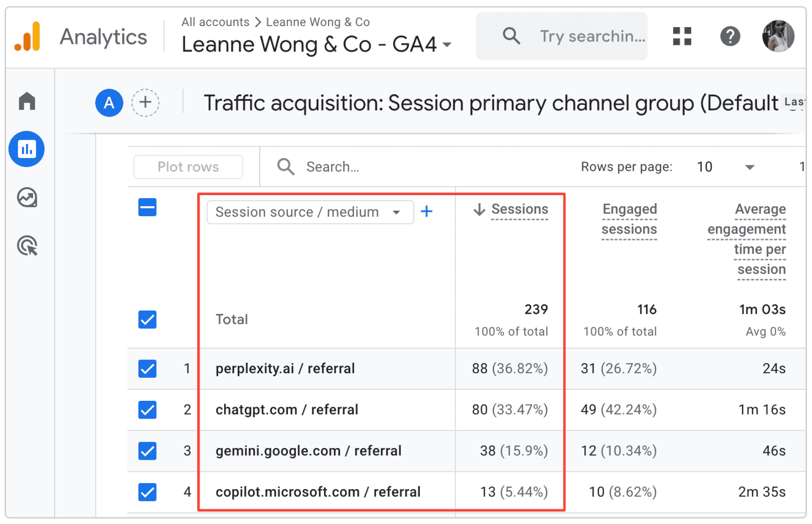Click the 12 (10.34%) engaged sessions cell
The image size is (812, 524).
click(x=619, y=451)
